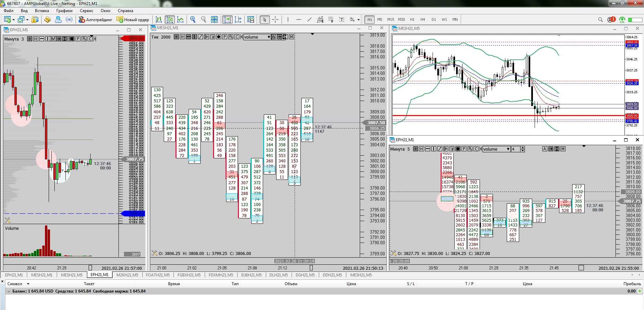This screenshot has width=644, height=310.
Task: Open the chart templates toolbar icon
Action: point(250,19)
